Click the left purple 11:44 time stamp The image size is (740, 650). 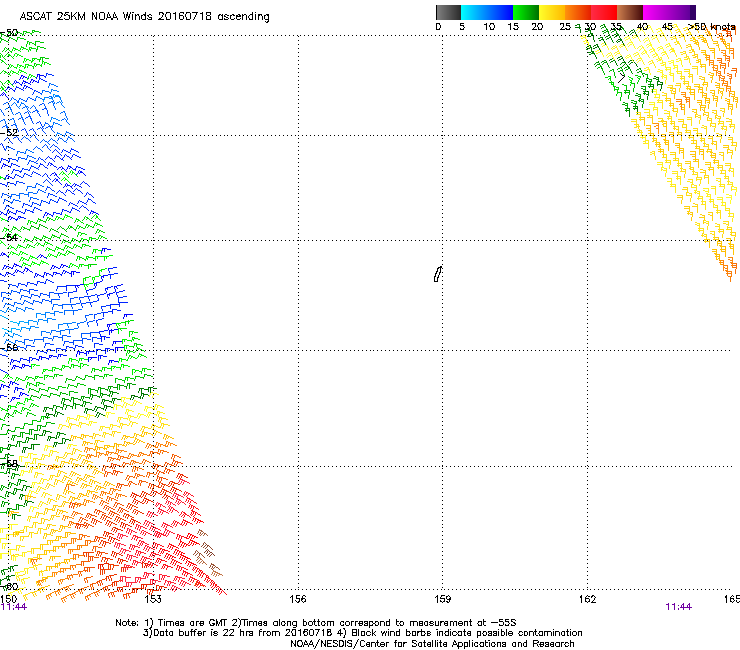coord(14,607)
